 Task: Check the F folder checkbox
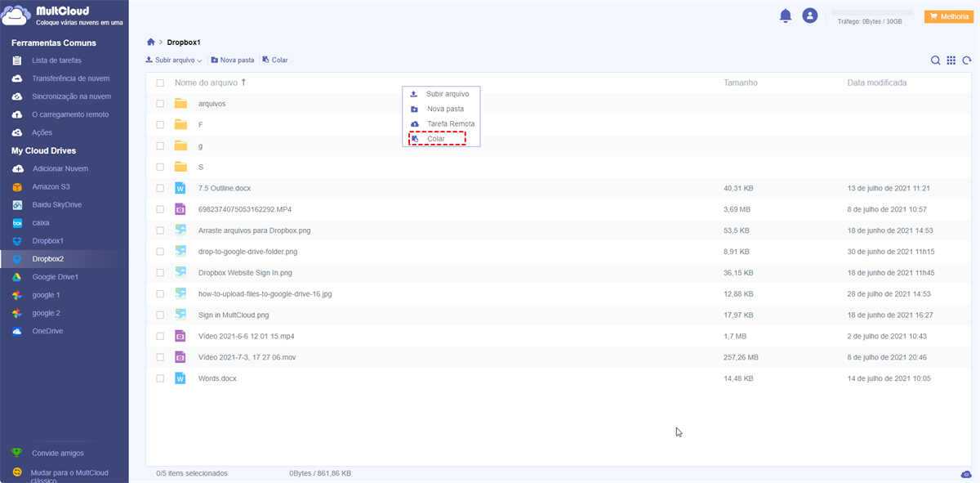(160, 125)
